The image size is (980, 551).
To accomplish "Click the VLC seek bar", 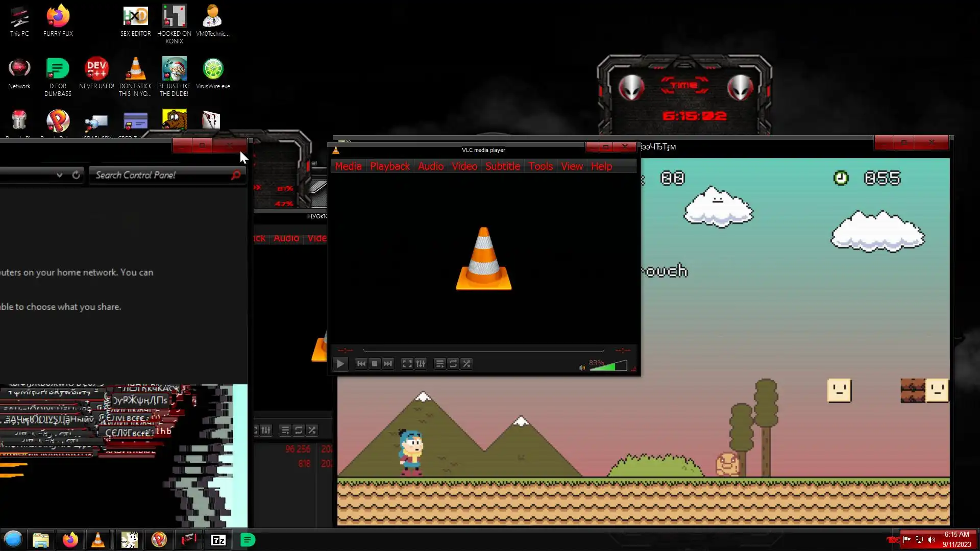I will coord(483,350).
